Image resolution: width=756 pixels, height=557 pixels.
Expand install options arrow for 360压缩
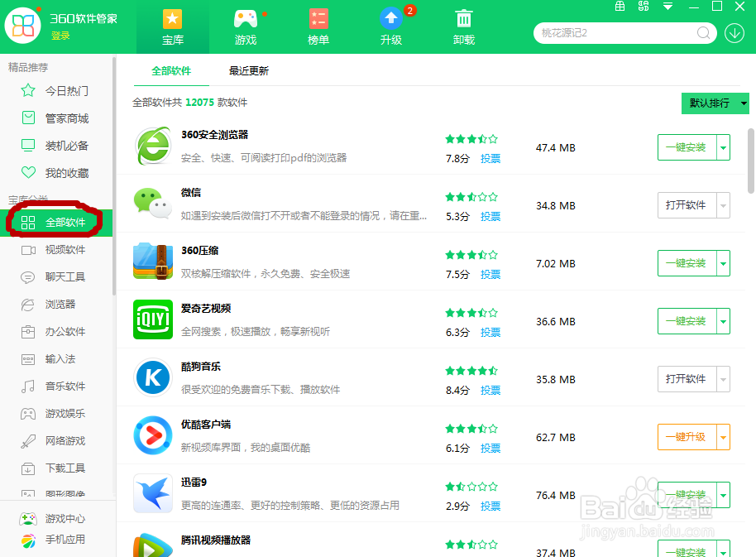723,263
